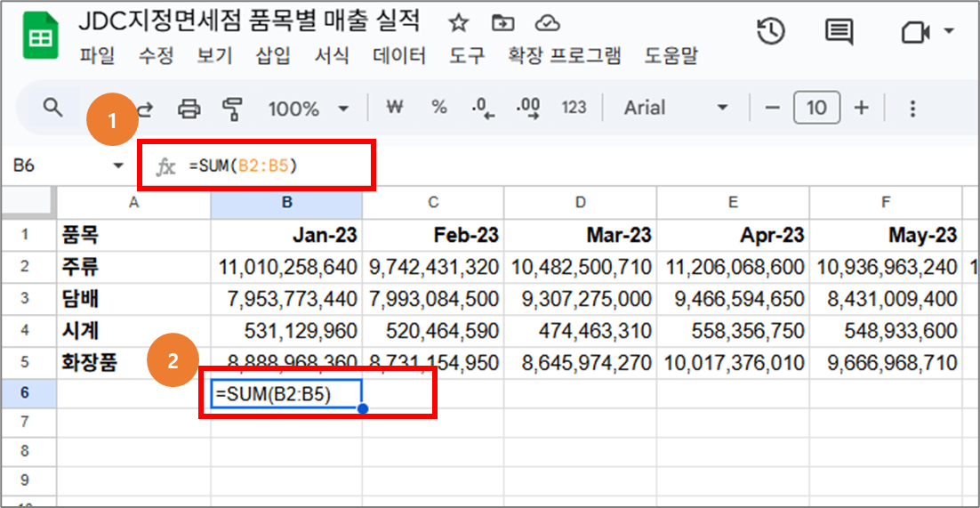Select the paint format tool
980x508 pixels.
point(232,109)
